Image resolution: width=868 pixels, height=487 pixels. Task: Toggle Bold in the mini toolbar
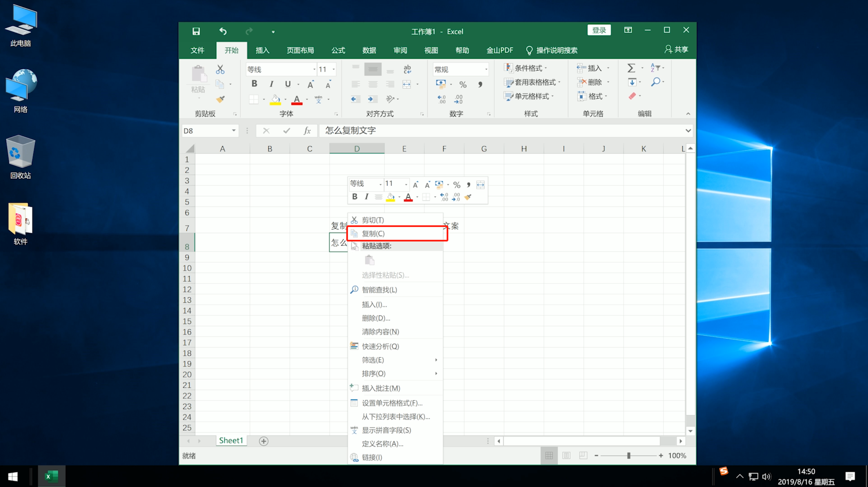pos(354,197)
